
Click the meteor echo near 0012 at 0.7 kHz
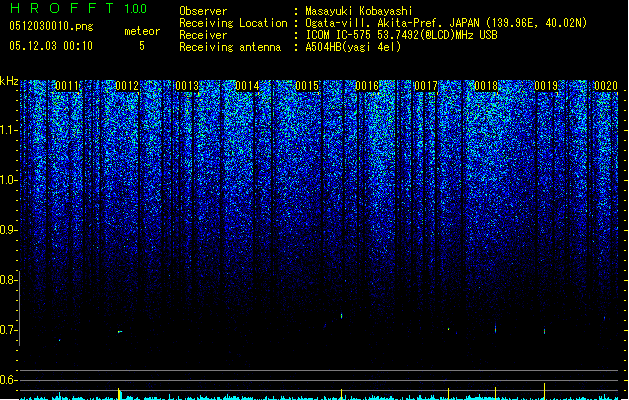pyautogui.click(x=120, y=331)
